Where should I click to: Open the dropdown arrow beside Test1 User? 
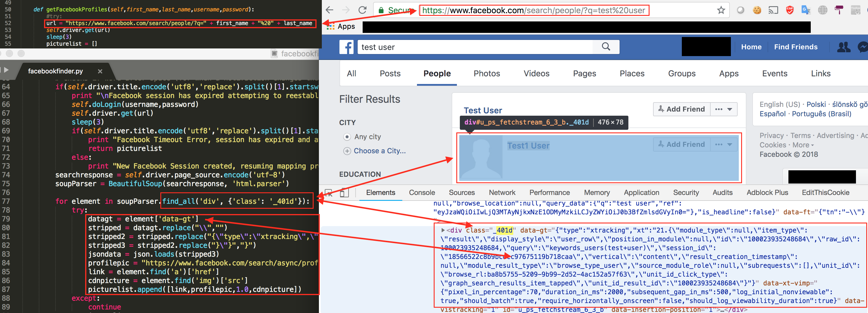coord(729,144)
